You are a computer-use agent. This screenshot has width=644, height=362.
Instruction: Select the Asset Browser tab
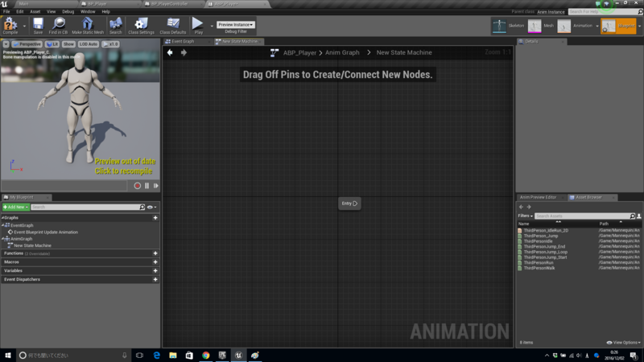[x=588, y=197]
